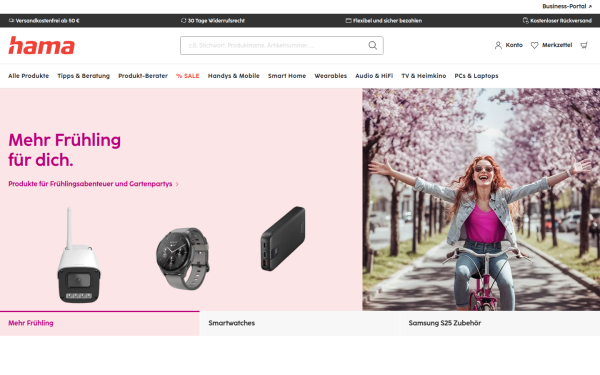Click Flexibel und sicher bezahlen text

387,21
